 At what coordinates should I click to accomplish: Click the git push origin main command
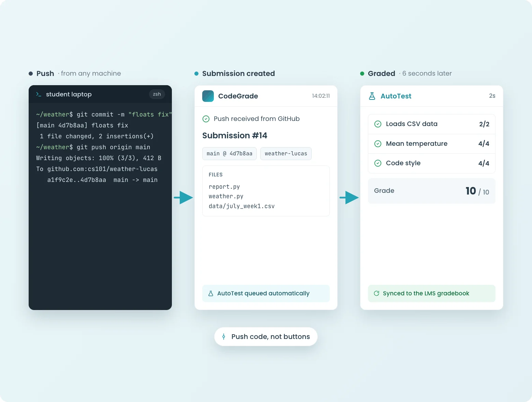93,147
